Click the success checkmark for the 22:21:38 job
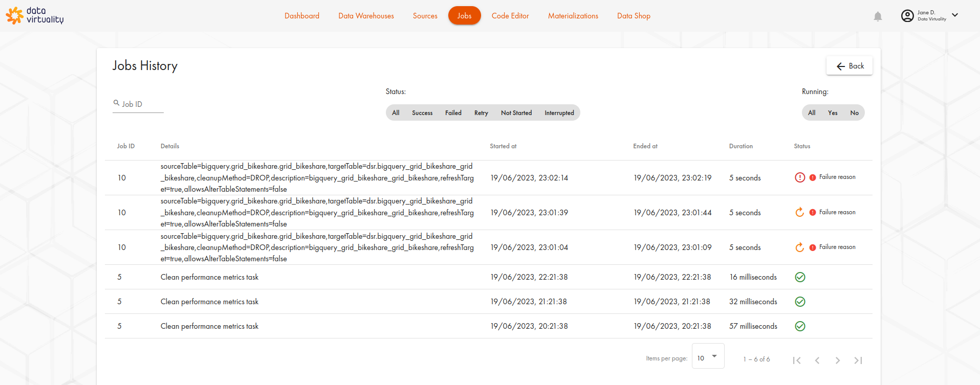980x385 pixels. point(800,277)
